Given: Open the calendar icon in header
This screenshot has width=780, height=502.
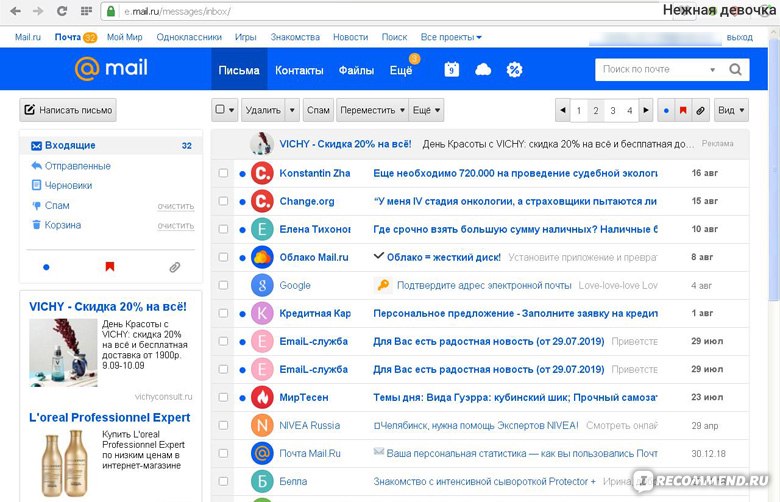Looking at the screenshot, I should click(x=451, y=70).
